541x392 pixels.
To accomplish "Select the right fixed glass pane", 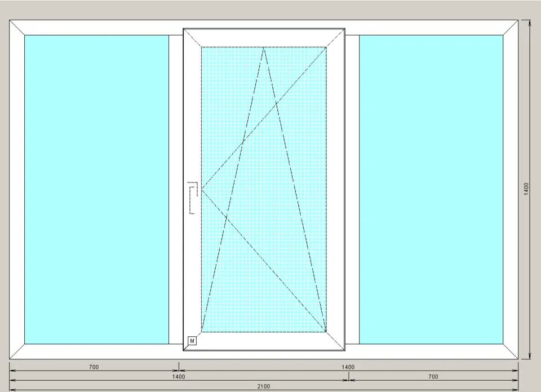I will [431, 189].
